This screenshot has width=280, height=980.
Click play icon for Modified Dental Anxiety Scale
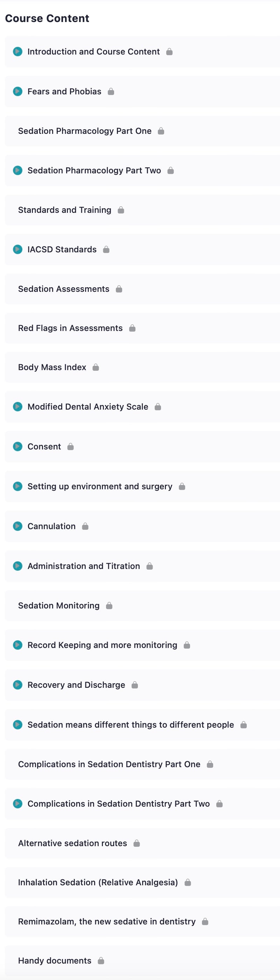pos(17,407)
